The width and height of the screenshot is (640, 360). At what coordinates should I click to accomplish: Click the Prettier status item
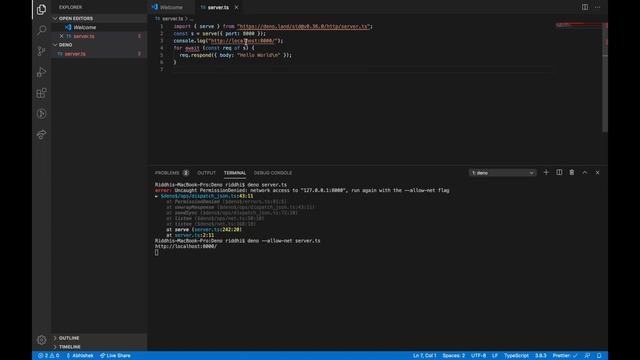point(565,356)
